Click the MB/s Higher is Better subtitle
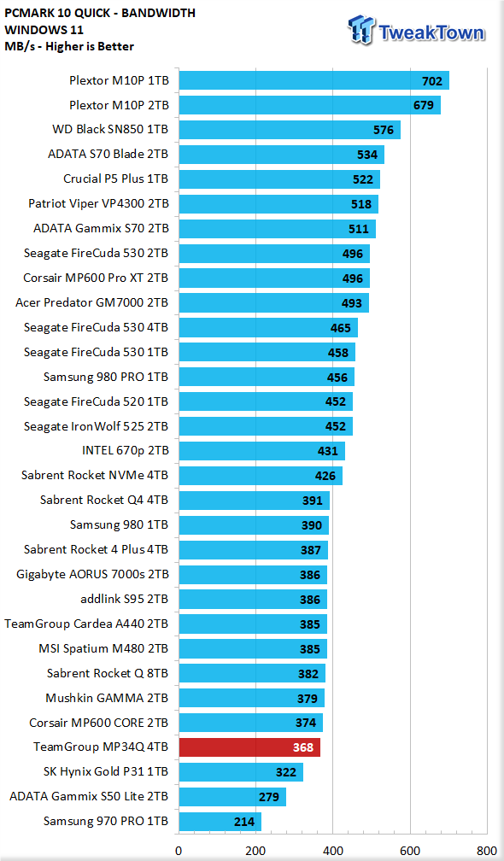Screen dimensions: 504x861 click(69, 47)
